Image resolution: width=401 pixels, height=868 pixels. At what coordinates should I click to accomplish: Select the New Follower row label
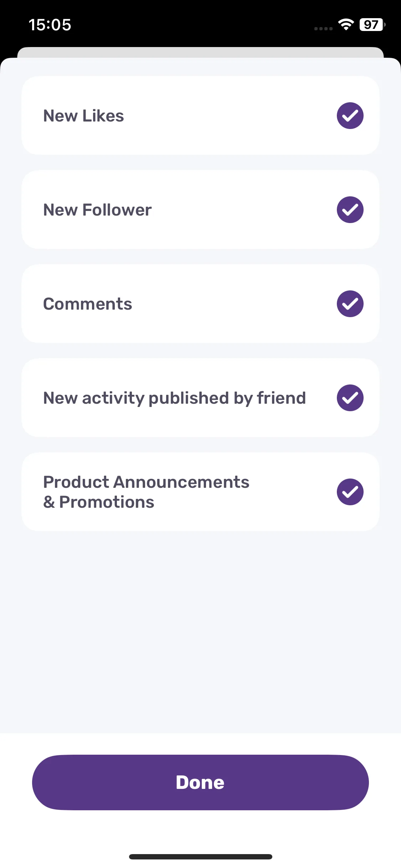point(97,210)
